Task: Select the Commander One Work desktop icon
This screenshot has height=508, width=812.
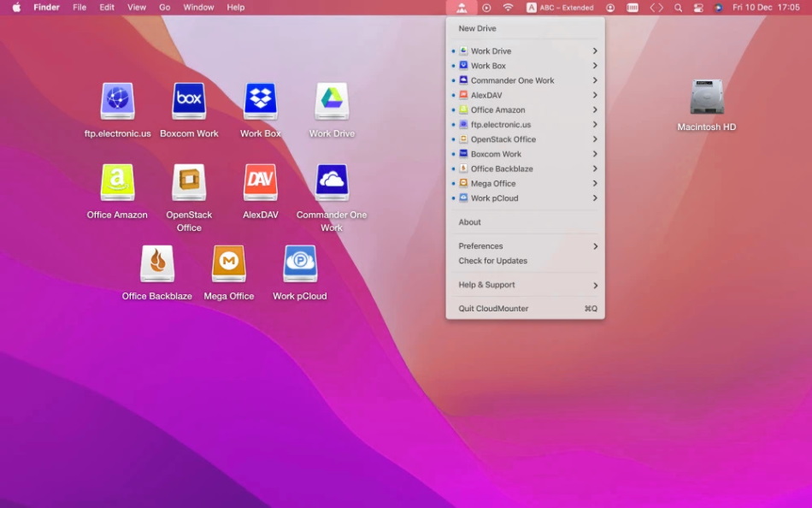Action: tap(332, 182)
